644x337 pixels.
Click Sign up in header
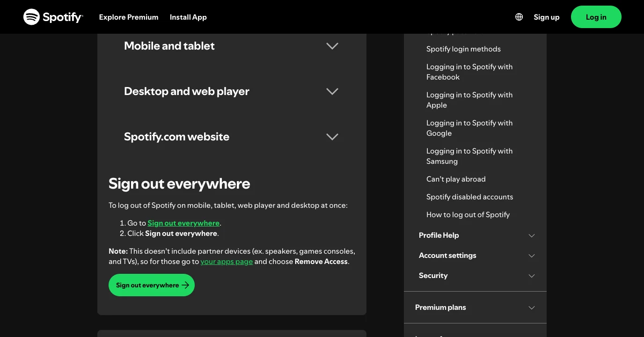coord(547,17)
